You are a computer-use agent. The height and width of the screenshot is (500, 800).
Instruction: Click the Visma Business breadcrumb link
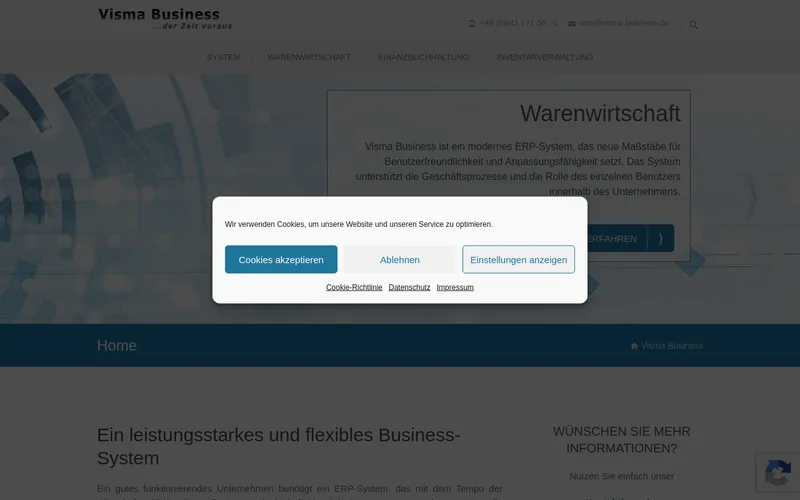point(672,346)
